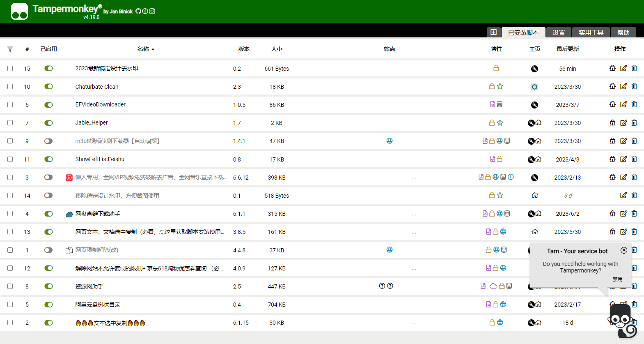Open the Facebook icon in the header
This screenshot has height=344, width=644.
click(145, 11)
